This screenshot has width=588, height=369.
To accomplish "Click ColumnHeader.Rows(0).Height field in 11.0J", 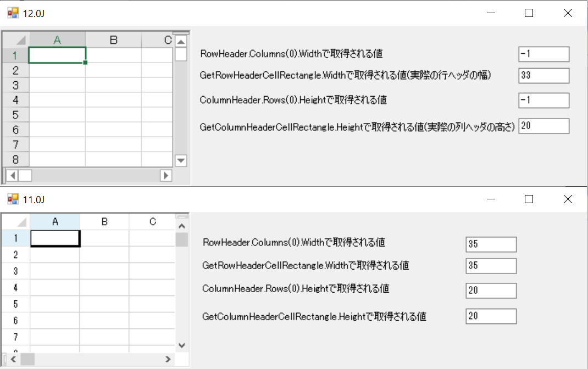I will (x=491, y=290).
